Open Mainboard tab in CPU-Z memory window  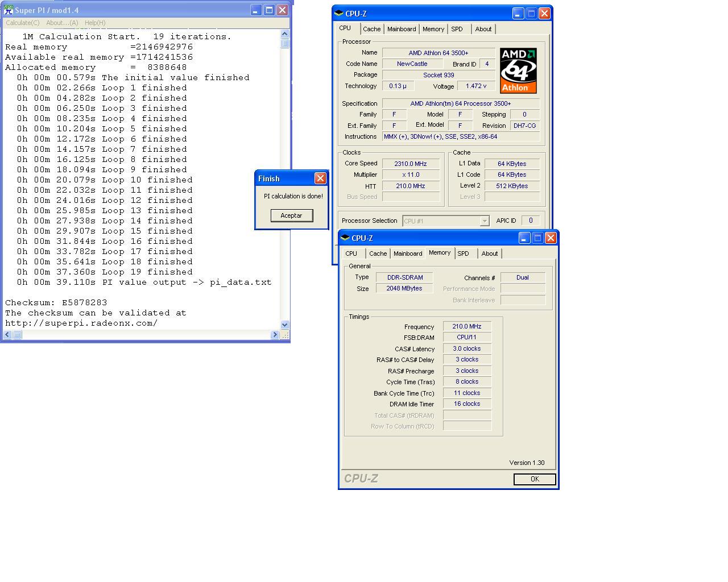[x=408, y=253]
